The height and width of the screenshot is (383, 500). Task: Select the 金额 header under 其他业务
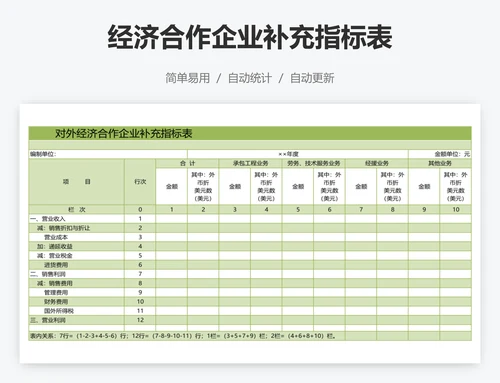pos(424,186)
